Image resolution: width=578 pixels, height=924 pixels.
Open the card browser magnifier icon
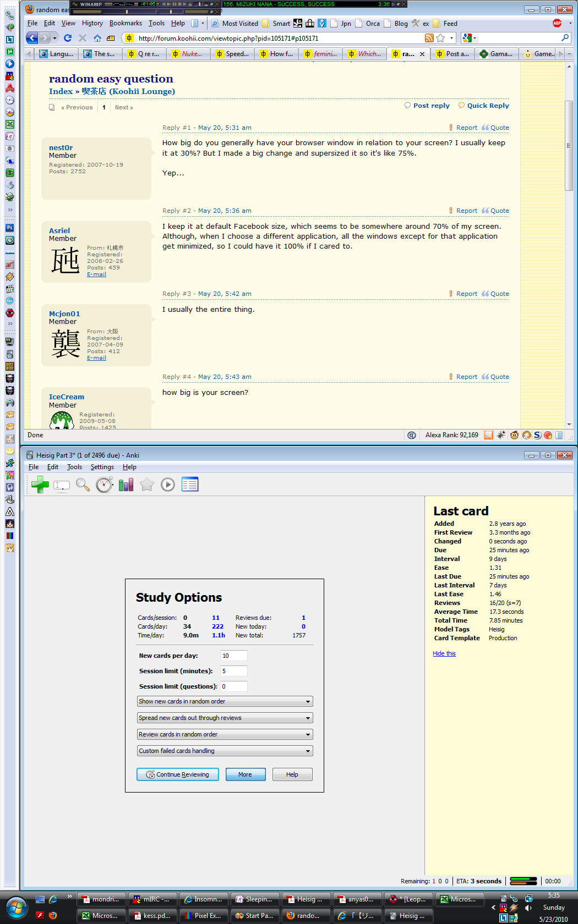pos(83,485)
